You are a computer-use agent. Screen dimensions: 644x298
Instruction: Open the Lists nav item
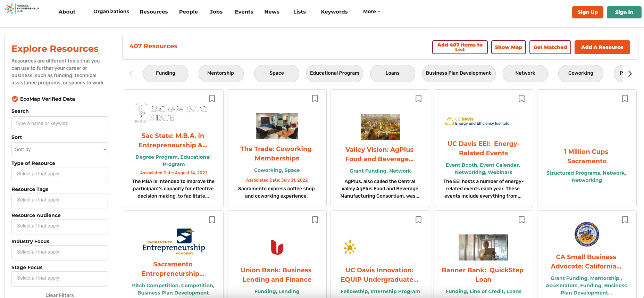[300, 12]
